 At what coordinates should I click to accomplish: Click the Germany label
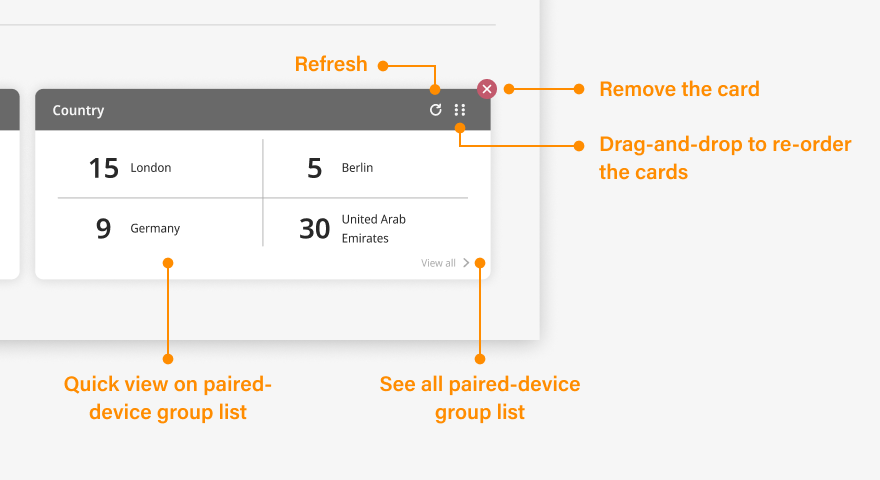[x=155, y=229]
